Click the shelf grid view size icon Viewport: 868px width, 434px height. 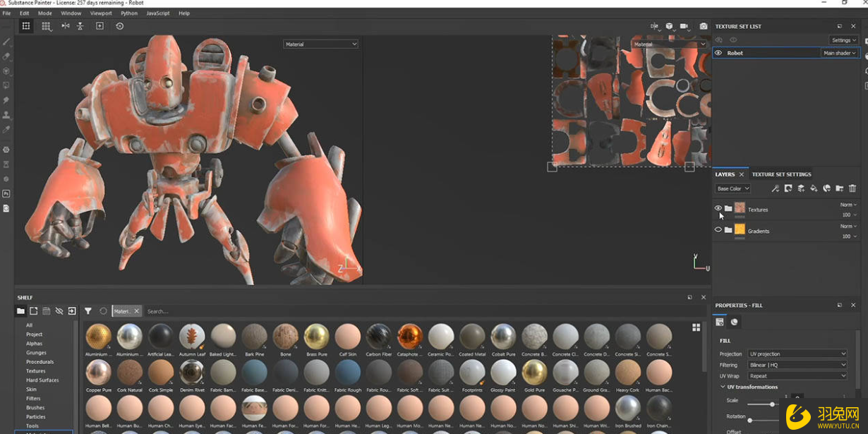[x=696, y=327]
